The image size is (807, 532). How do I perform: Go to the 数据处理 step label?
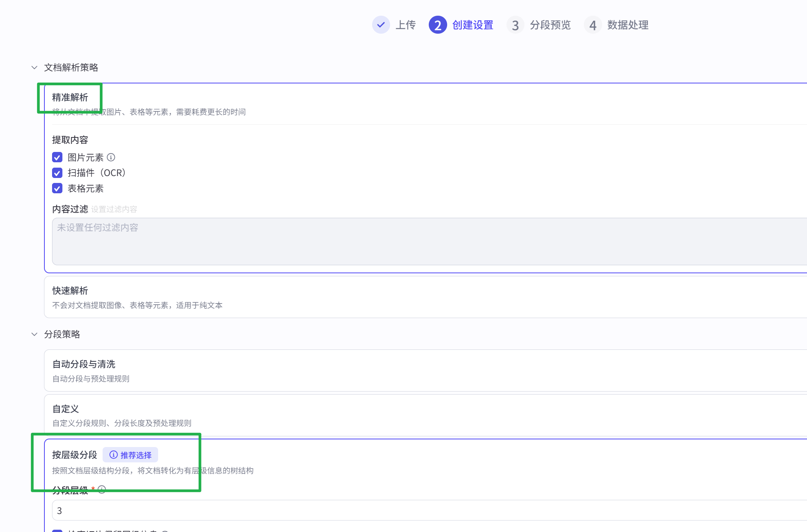[x=627, y=25]
